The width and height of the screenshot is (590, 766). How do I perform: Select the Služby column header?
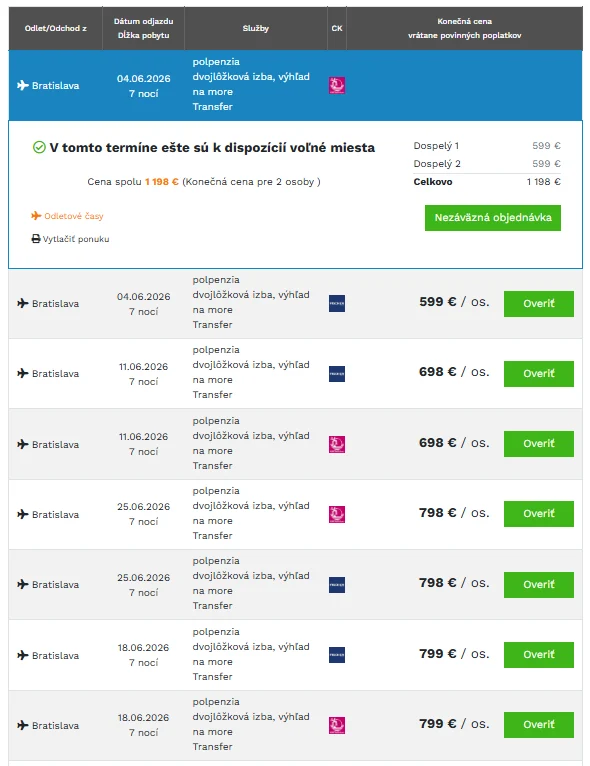[x=256, y=28]
